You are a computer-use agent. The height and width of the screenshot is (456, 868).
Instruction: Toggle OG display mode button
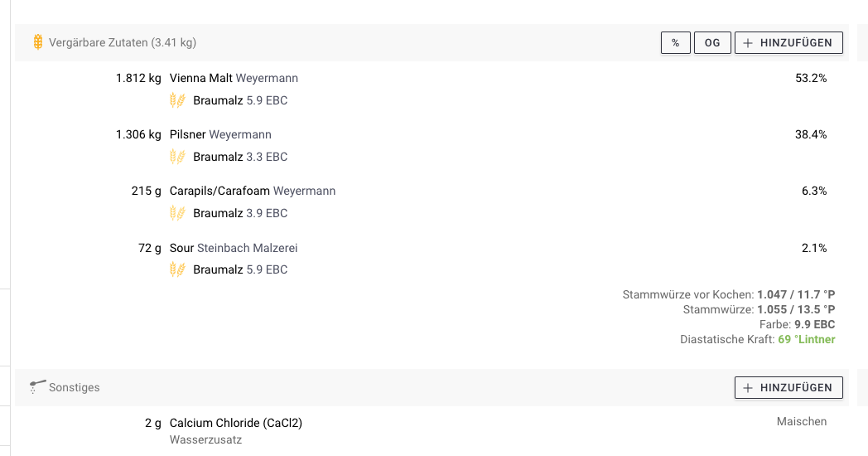coord(712,43)
